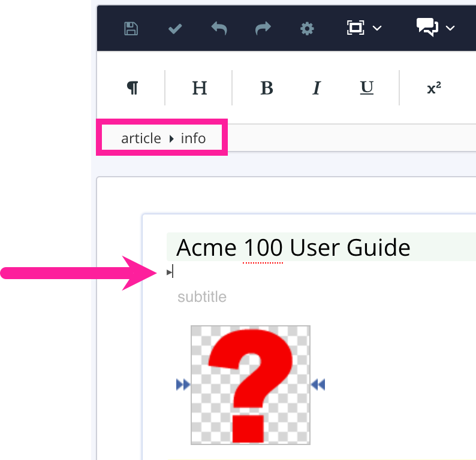Screen dimensions: 476x460
Task: Click the Save floppy disk icon
Action: click(x=131, y=29)
